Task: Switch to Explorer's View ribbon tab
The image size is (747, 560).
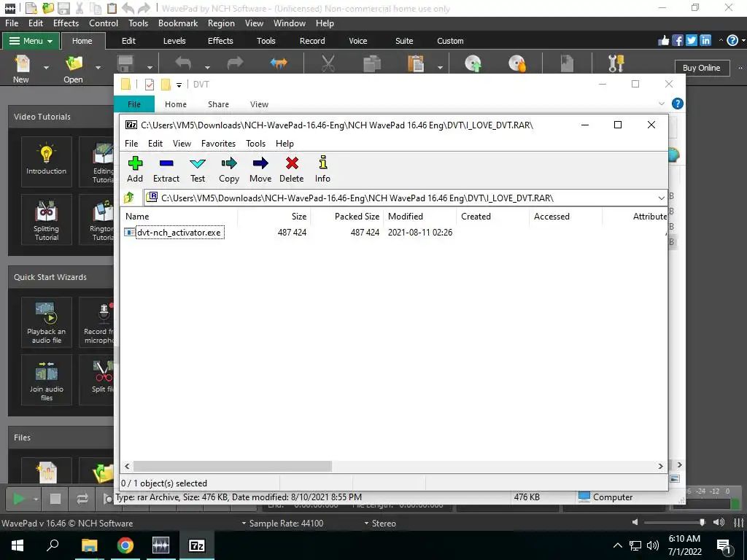Action: pyautogui.click(x=259, y=104)
